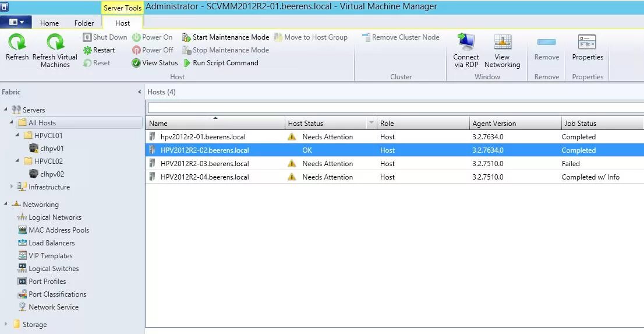This screenshot has height=334, width=644.
Task: Collapse the All Hosts node
Action: click(x=12, y=122)
